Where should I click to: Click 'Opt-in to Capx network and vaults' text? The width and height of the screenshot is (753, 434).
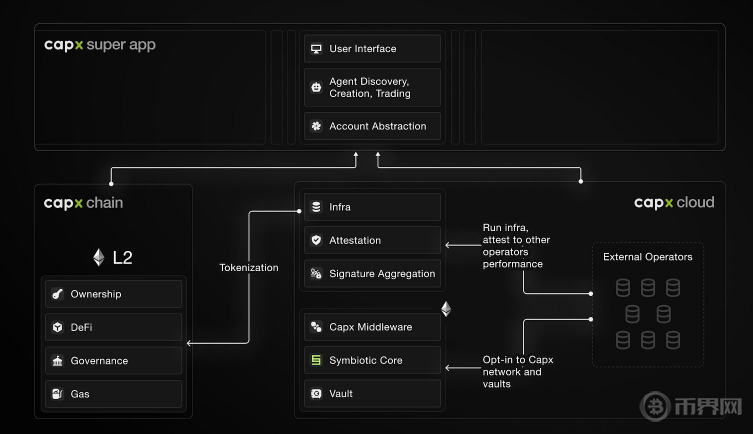click(518, 372)
